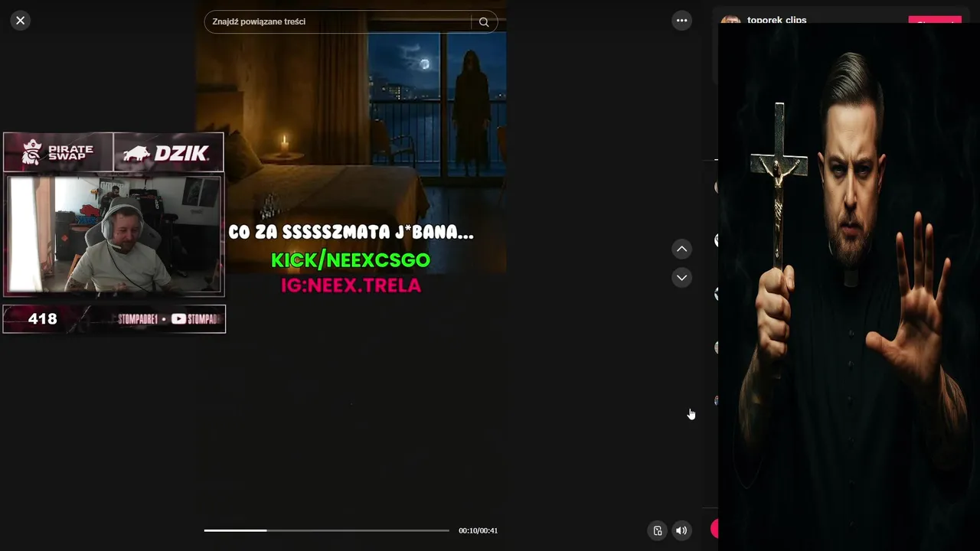980x551 pixels.
Task: Click the 00:10/00:41 time display
Action: (479, 530)
